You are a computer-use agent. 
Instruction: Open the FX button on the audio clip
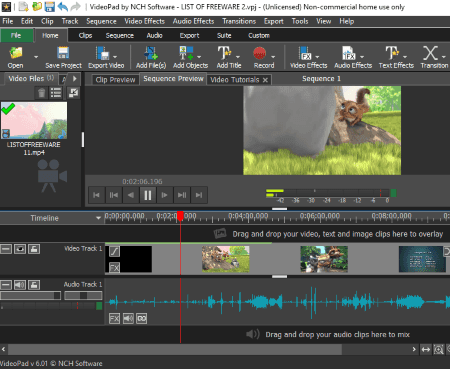tap(114, 319)
